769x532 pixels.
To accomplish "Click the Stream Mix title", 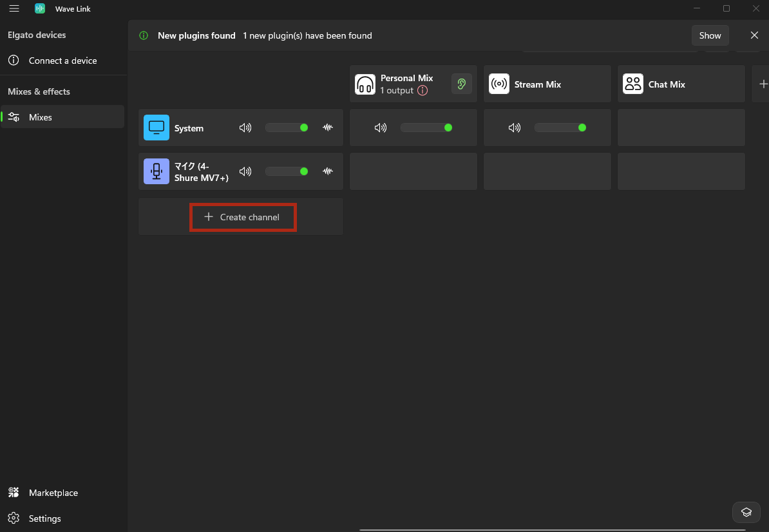I will coord(538,84).
